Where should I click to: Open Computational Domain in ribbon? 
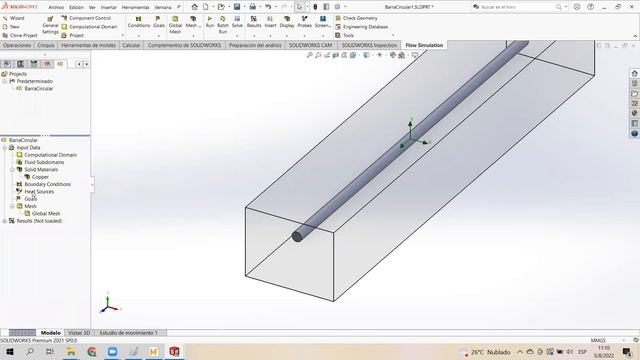point(89,27)
